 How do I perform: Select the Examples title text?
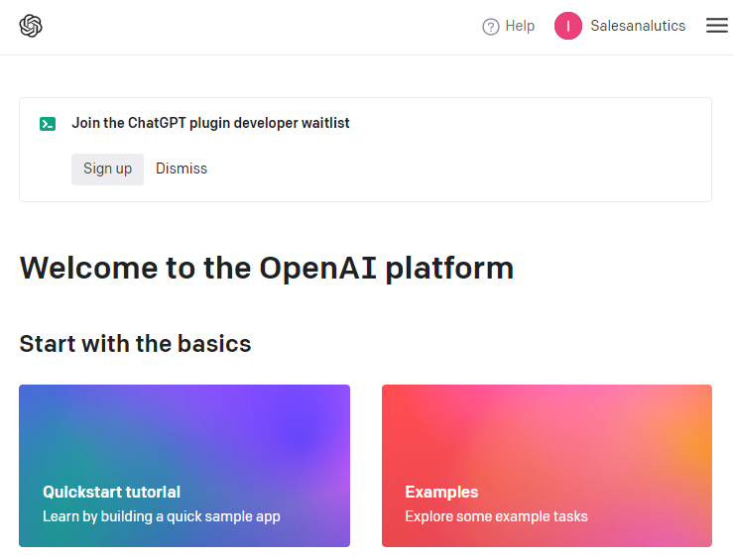441,492
